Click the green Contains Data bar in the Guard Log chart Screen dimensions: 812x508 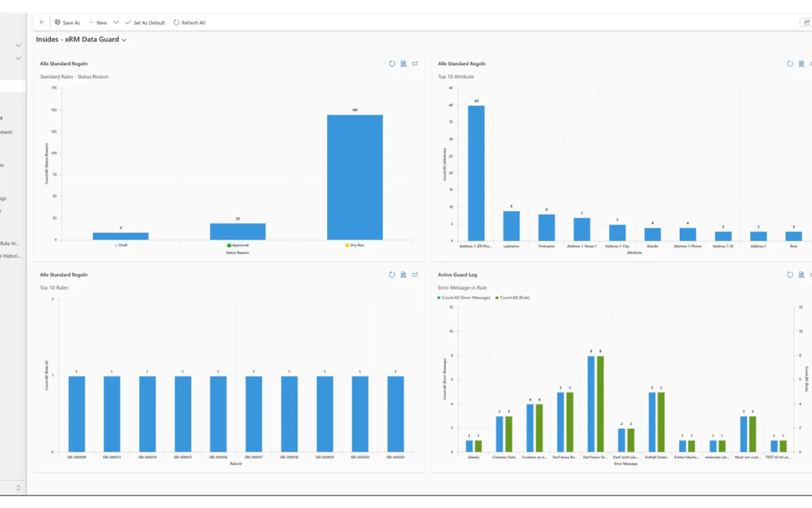tap(509, 434)
